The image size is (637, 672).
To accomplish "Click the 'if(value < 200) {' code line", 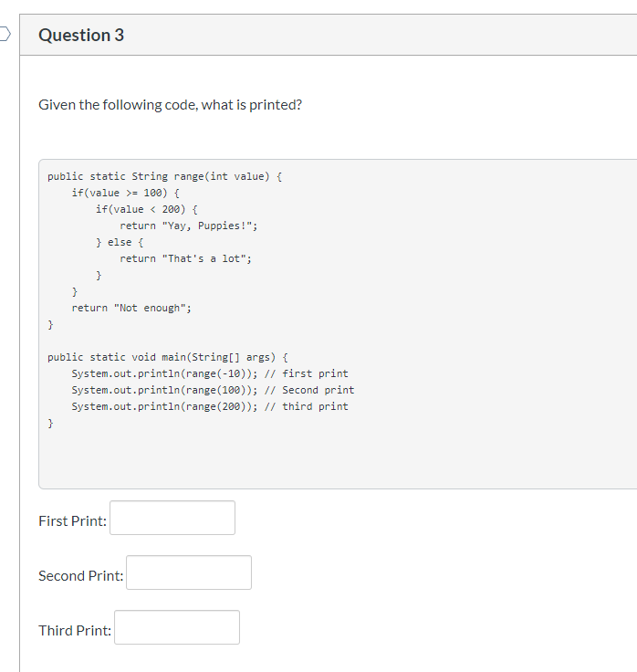I will point(147,210).
